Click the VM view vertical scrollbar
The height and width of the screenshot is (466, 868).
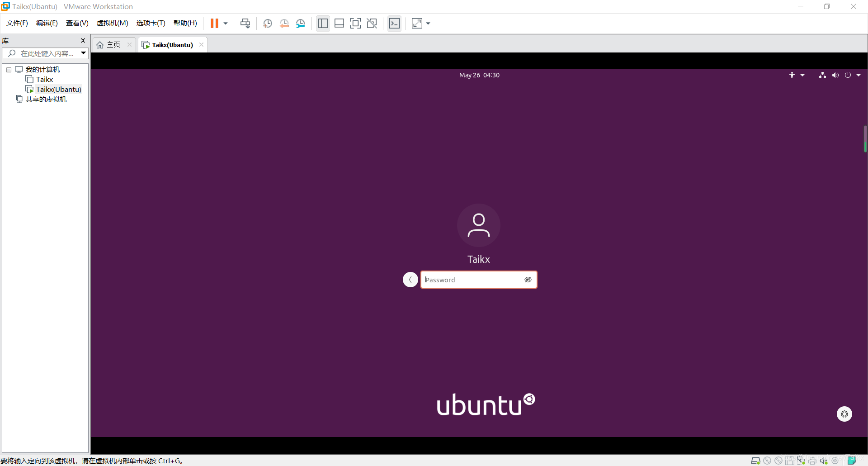click(x=865, y=139)
